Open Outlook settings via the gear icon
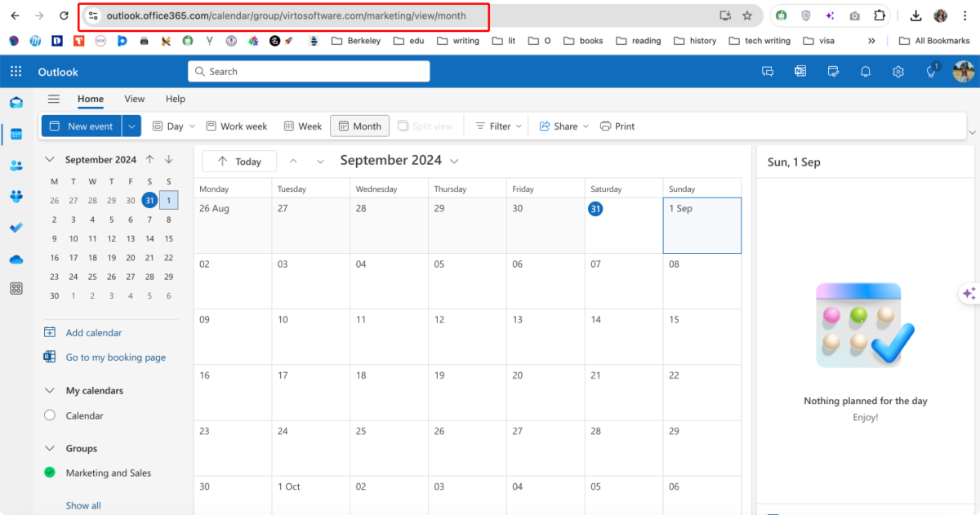This screenshot has height=515, width=980. [898, 72]
